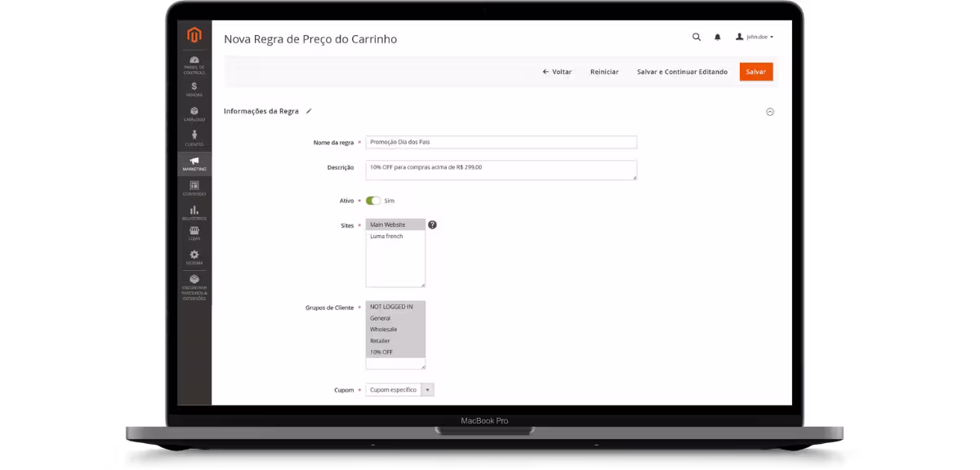Select 10% OFF customer group
980x470 pixels.
click(x=395, y=352)
